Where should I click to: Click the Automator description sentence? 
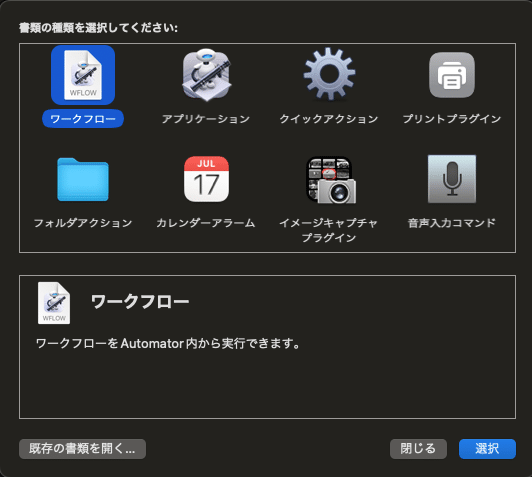[x=168, y=344]
